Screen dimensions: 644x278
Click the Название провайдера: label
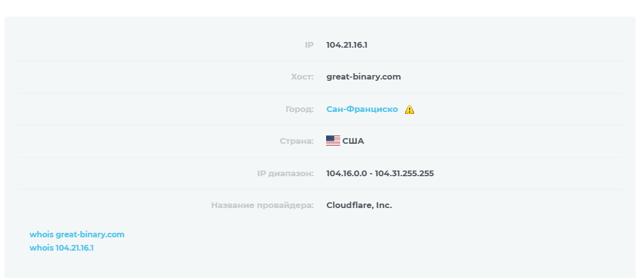(x=262, y=205)
